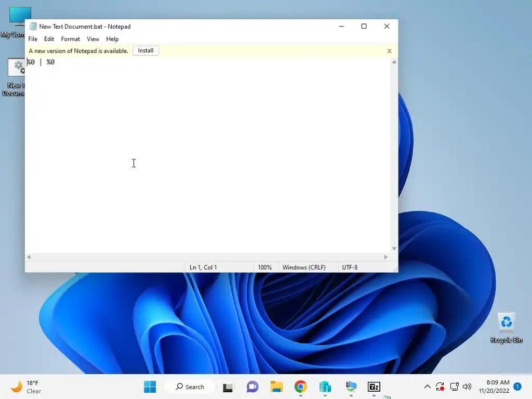Select the Recycle Bin desktop icon

[506, 328]
